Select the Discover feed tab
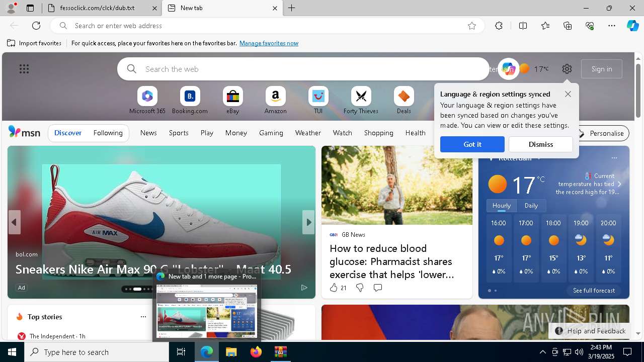This screenshot has width=644, height=362. [68, 133]
